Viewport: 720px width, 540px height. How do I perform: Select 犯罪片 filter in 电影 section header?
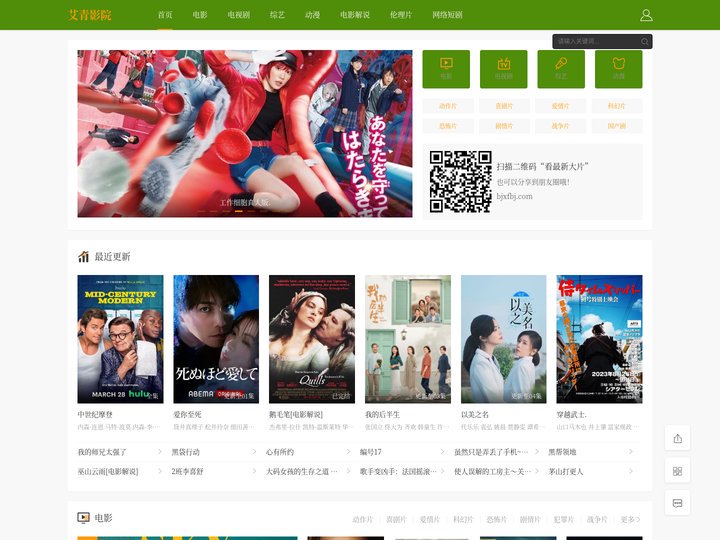coord(563,519)
